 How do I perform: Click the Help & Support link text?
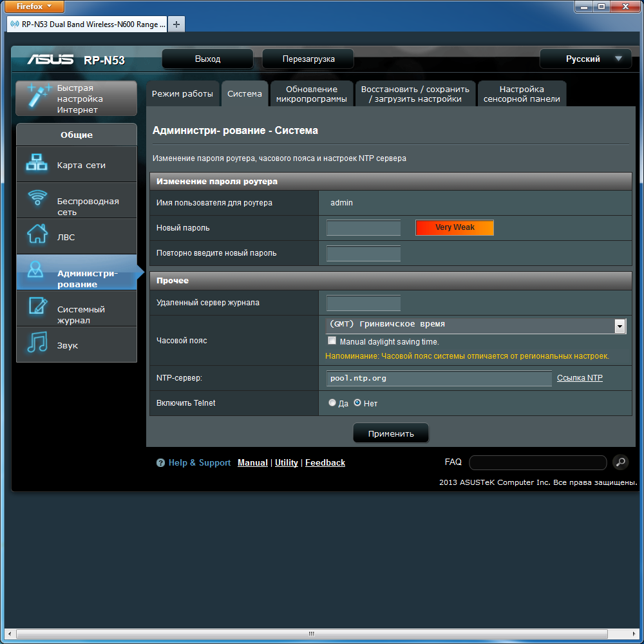point(200,462)
